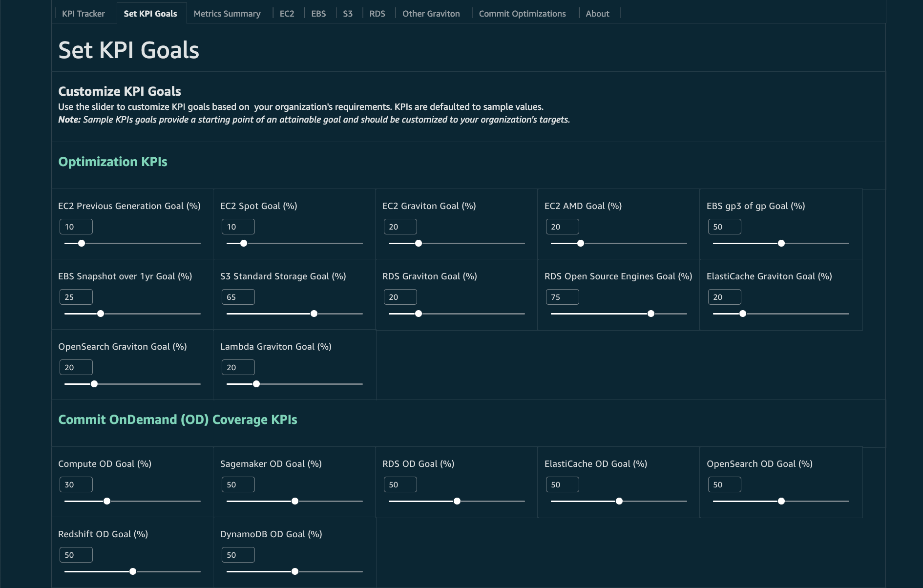Click EBS Snapshot over 1yr Goal field

click(x=76, y=297)
